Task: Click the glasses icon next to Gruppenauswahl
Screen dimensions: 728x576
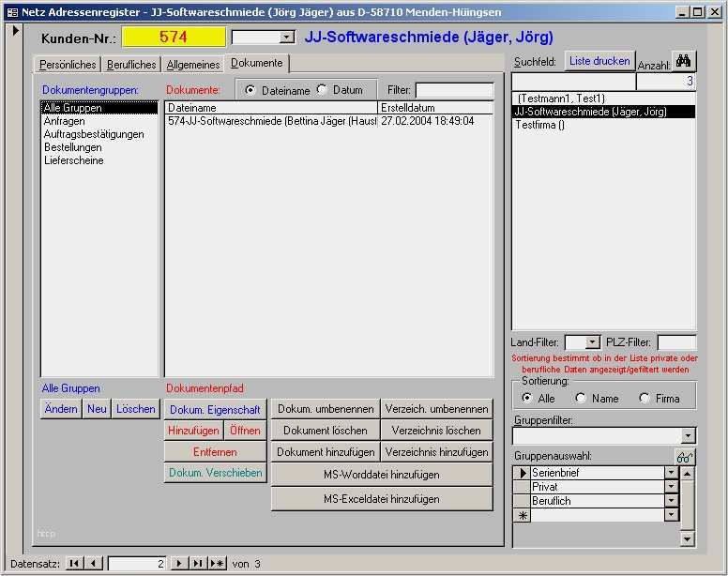Action: tap(684, 457)
